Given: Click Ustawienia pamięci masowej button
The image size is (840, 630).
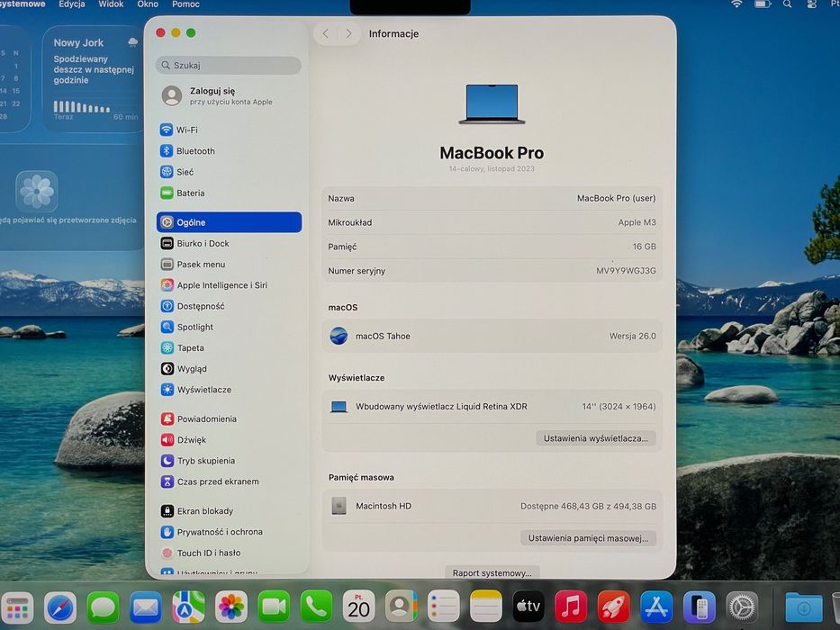Looking at the screenshot, I should coord(588,538).
